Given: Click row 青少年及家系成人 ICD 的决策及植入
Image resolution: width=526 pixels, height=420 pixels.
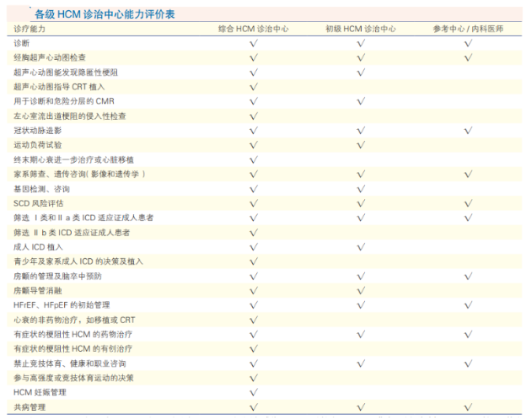Looking at the screenshot, I should [x=265, y=261].
